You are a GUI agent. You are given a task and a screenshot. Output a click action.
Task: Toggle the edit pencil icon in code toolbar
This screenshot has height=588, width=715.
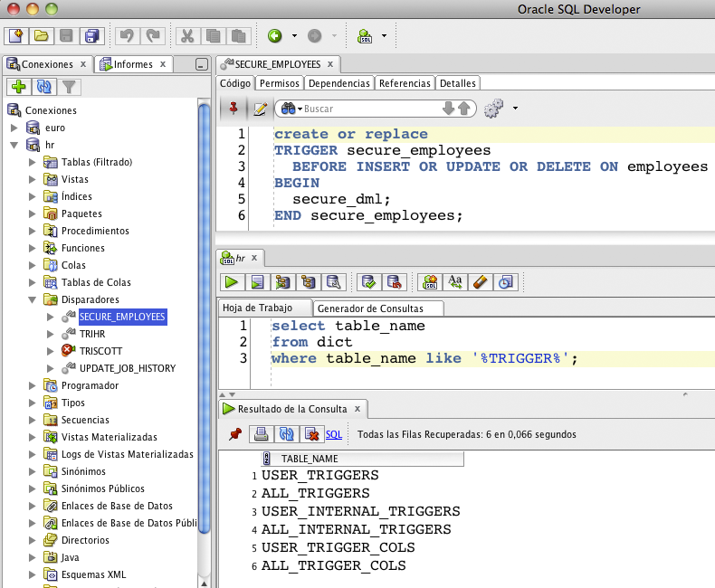pyautogui.click(x=259, y=109)
